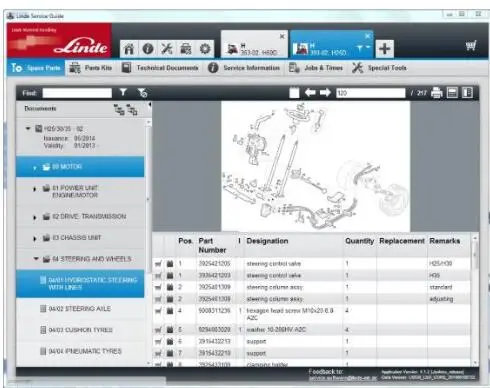Open 04/04 PNEUMATIC TYRES document
490x388 pixels.
tap(80, 351)
